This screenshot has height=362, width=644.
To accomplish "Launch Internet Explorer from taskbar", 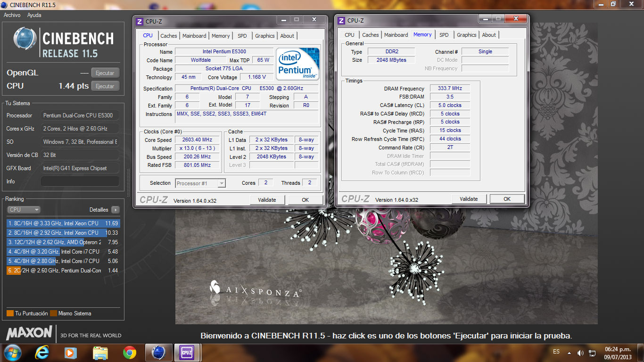I will tap(43, 352).
